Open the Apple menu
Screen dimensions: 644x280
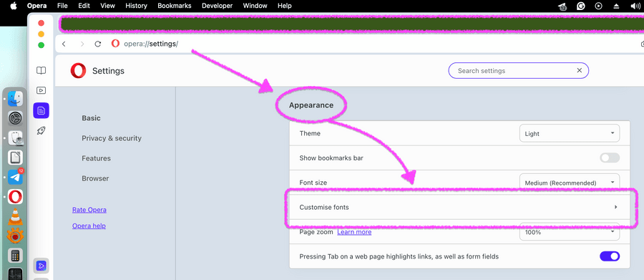coord(14,6)
